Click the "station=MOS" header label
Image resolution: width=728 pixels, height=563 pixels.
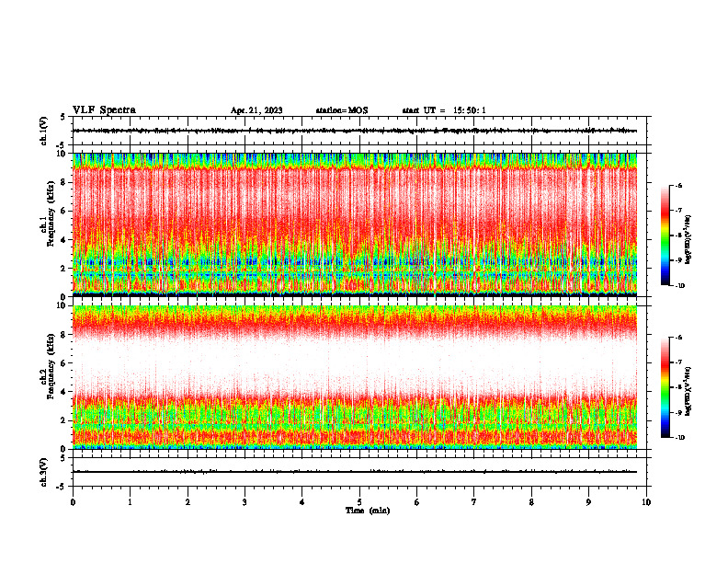click(342, 110)
